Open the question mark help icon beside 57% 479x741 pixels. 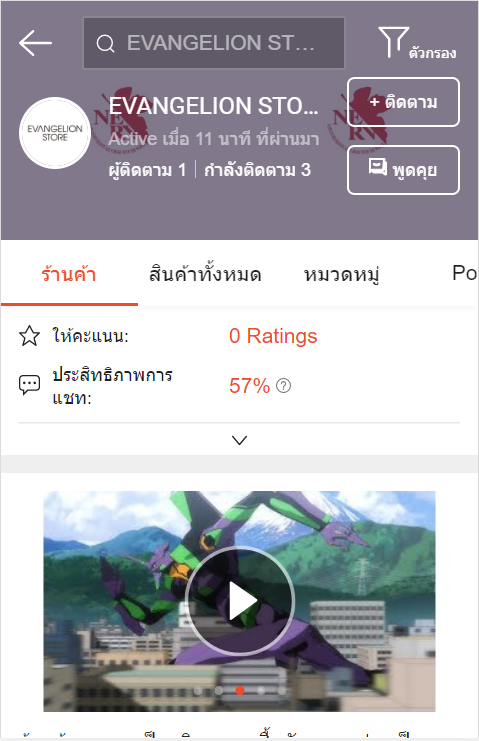283,386
